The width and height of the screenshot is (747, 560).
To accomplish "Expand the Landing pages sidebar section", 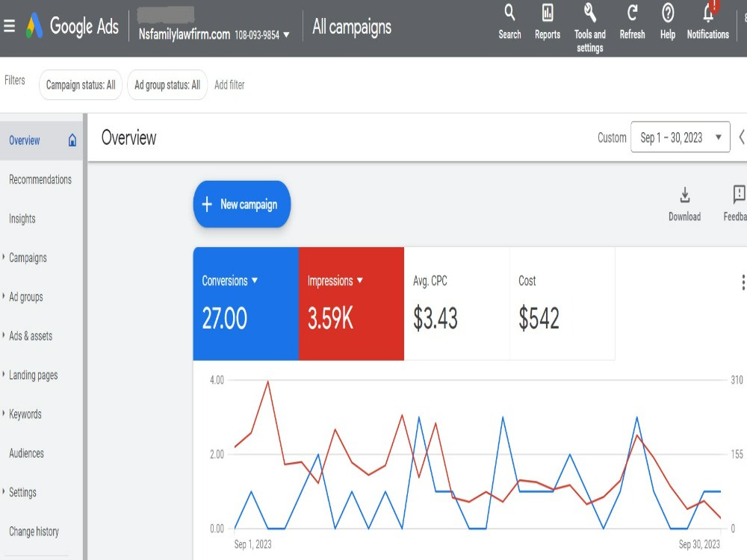I will click(x=3, y=374).
